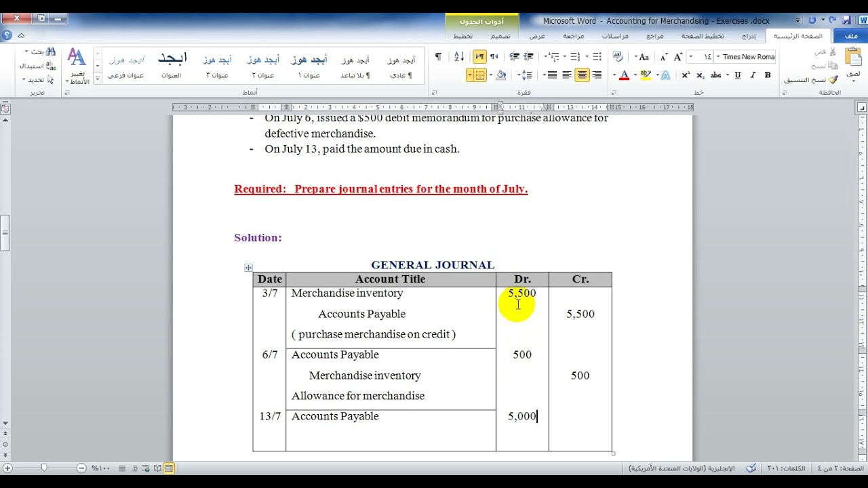This screenshot has width=868, height=488.
Task: Click the zoom-out minus button
Action: pos(81,468)
